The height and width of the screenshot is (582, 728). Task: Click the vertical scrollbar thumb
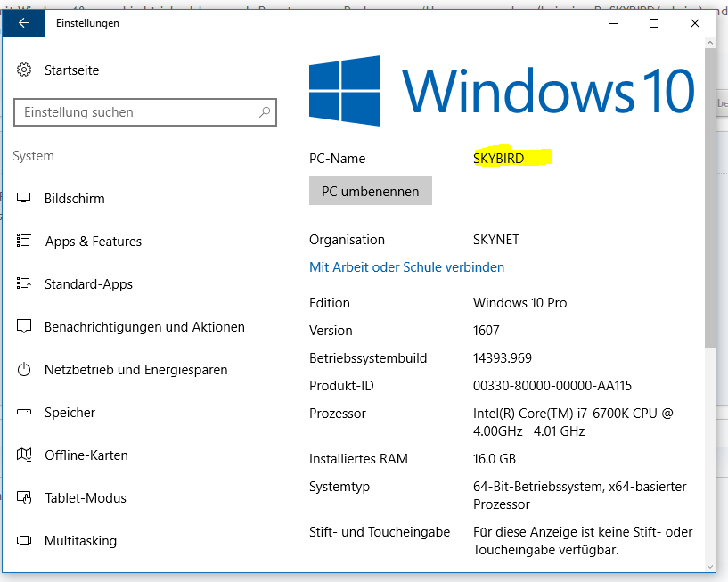pos(709,197)
